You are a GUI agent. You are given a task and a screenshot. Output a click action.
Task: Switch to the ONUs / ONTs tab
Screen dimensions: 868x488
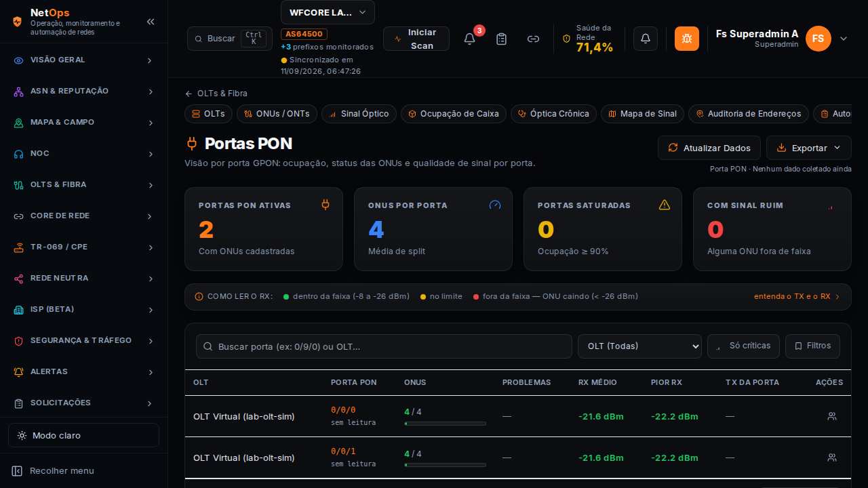pyautogui.click(x=277, y=114)
